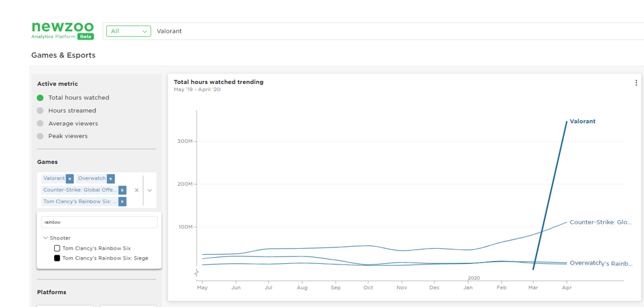Click the Apr axis label

pos(566,288)
